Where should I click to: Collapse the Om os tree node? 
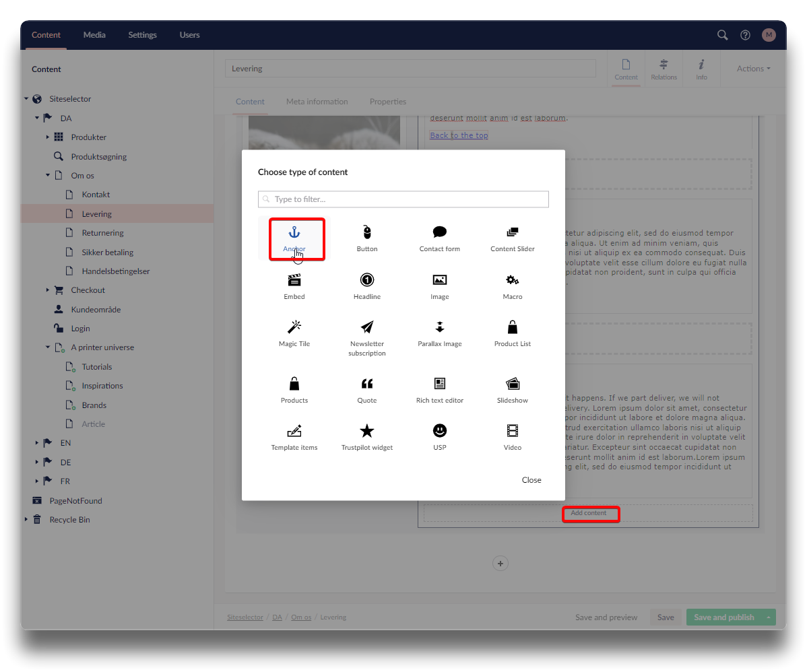pos(48,176)
